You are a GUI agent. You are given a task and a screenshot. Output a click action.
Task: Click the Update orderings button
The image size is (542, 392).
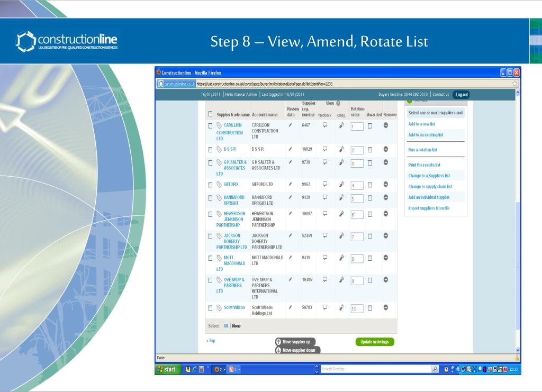[x=375, y=342]
